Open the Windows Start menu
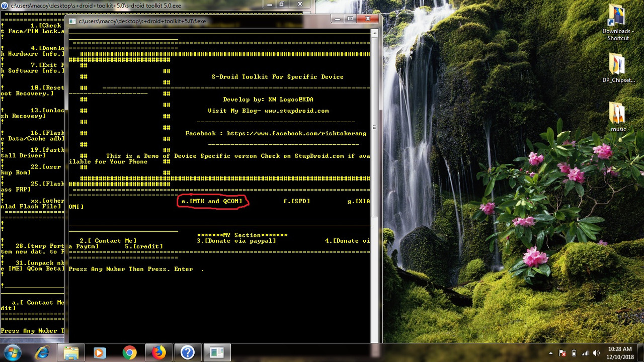The height and width of the screenshot is (362, 644). tap(12, 353)
